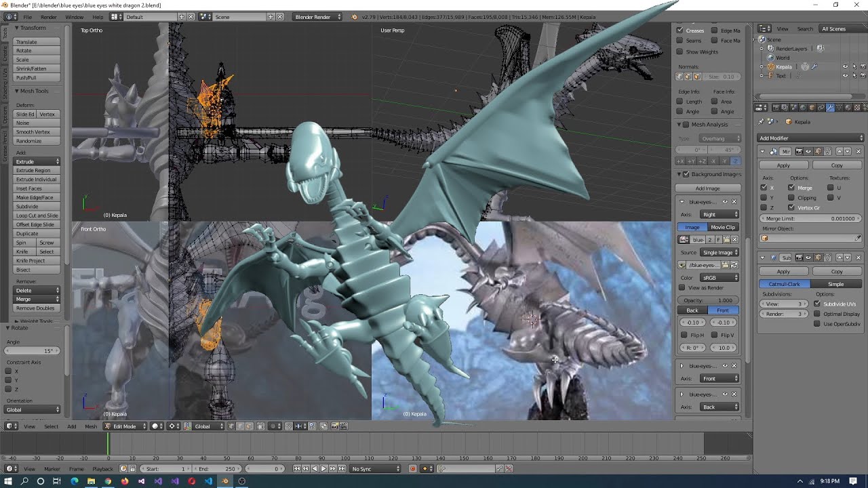Open the background image Axis Right dropdown
Viewport: 868px width, 488px height.
point(719,214)
